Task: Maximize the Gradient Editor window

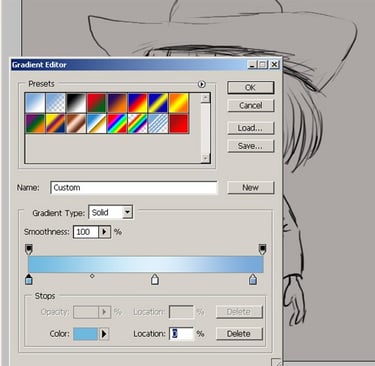Action: pyautogui.click(x=263, y=65)
